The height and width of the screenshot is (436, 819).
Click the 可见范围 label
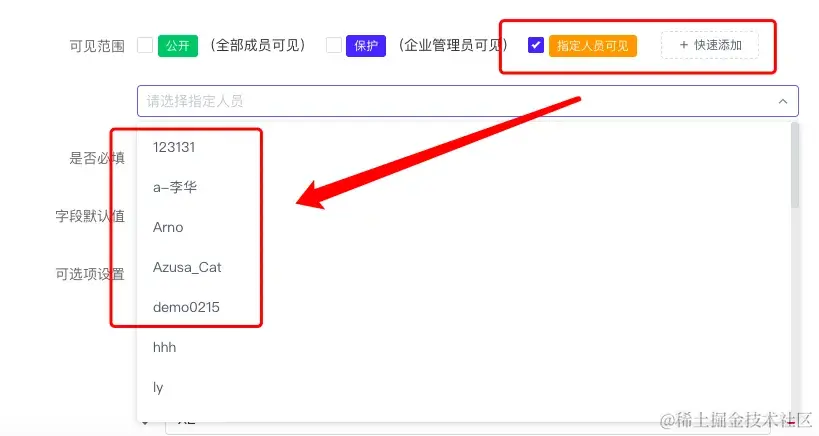[x=97, y=46]
